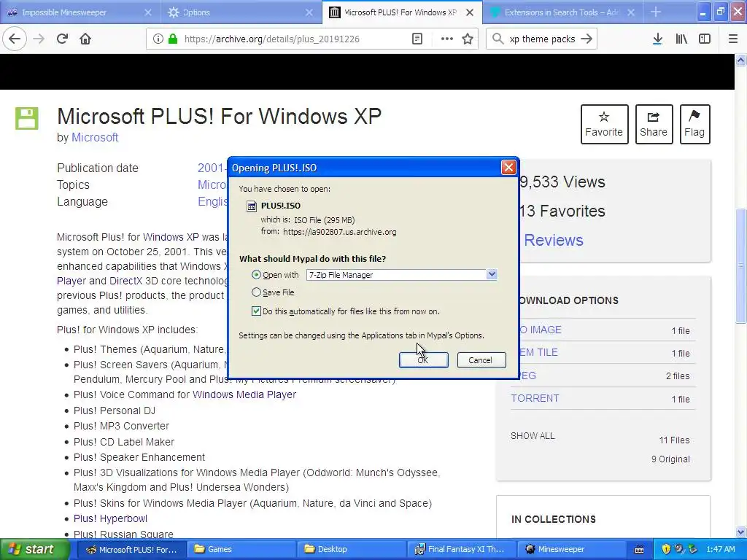Select the Microsoft PLUS! For Windows XP tab

400,12
